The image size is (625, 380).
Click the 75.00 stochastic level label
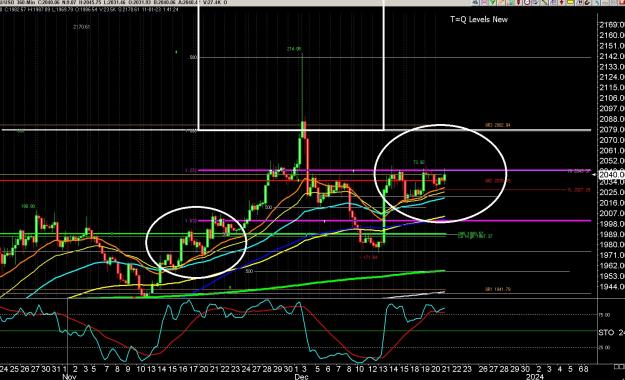[x=604, y=315]
